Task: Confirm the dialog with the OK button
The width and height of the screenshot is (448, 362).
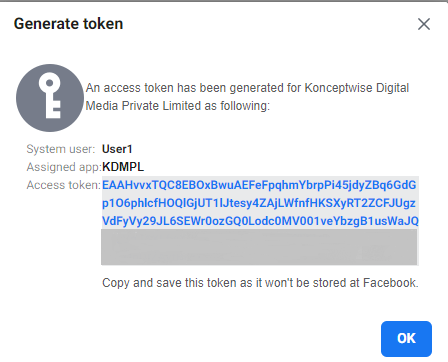Action: click(406, 339)
